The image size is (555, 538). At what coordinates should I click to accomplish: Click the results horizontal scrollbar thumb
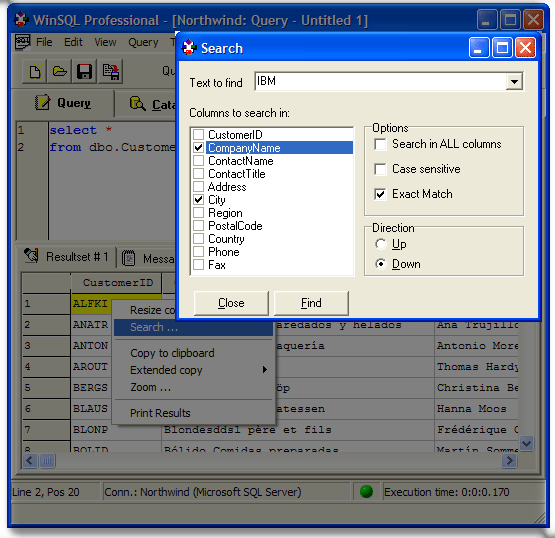click(47, 460)
